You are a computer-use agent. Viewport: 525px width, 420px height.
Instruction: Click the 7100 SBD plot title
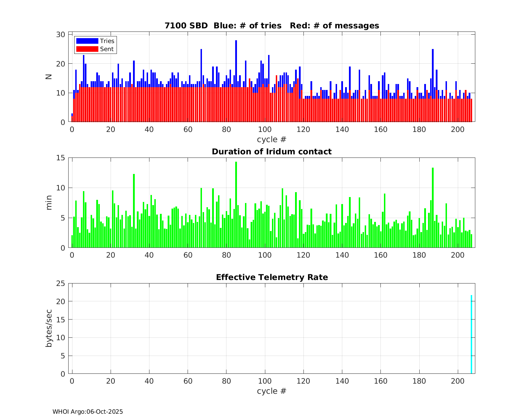272,26
